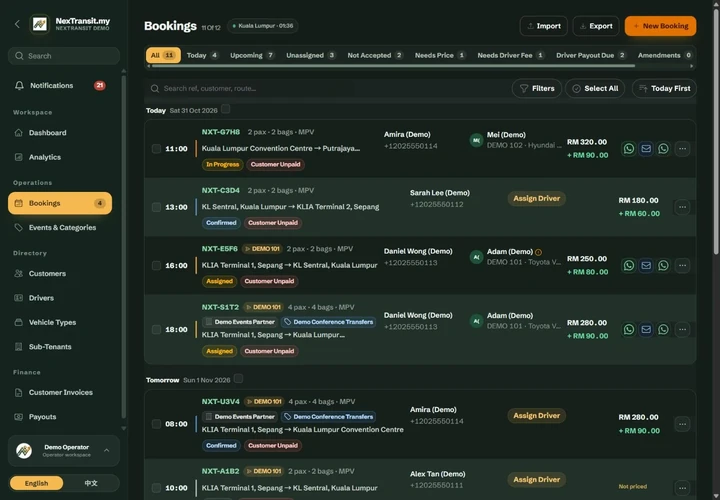Image resolution: width=720 pixels, height=500 pixels.
Task: Select Bookings in the sidebar
Action: 60,203
